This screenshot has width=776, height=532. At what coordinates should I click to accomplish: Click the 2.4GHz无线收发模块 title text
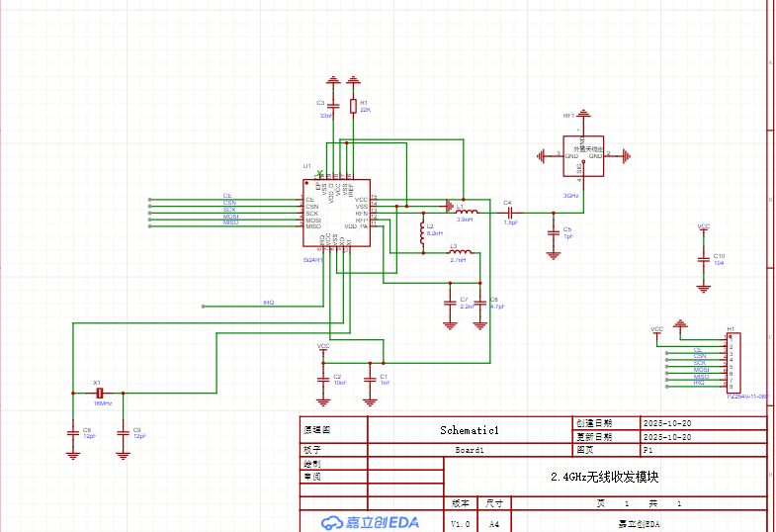604,477
